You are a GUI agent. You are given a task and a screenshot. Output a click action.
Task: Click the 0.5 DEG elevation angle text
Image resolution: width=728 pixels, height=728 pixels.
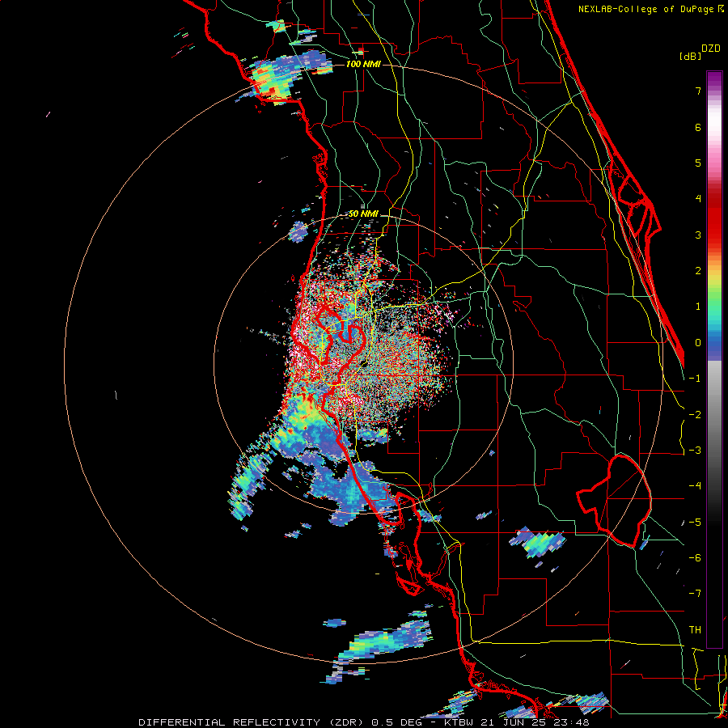396,722
